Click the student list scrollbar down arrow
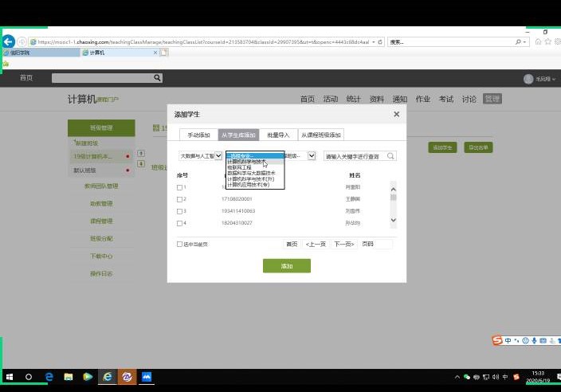The height and width of the screenshot is (392, 561). click(393, 220)
